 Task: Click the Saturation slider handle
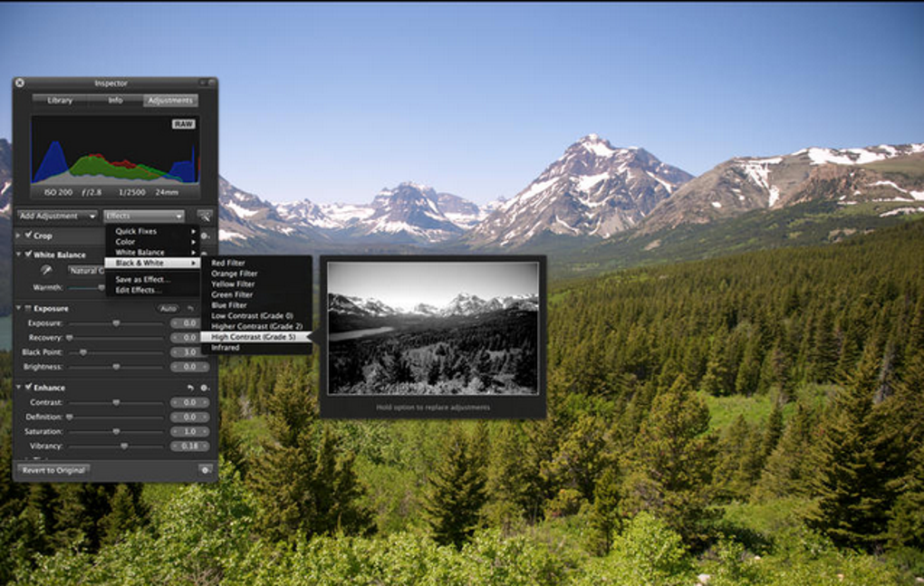(116, 431)
